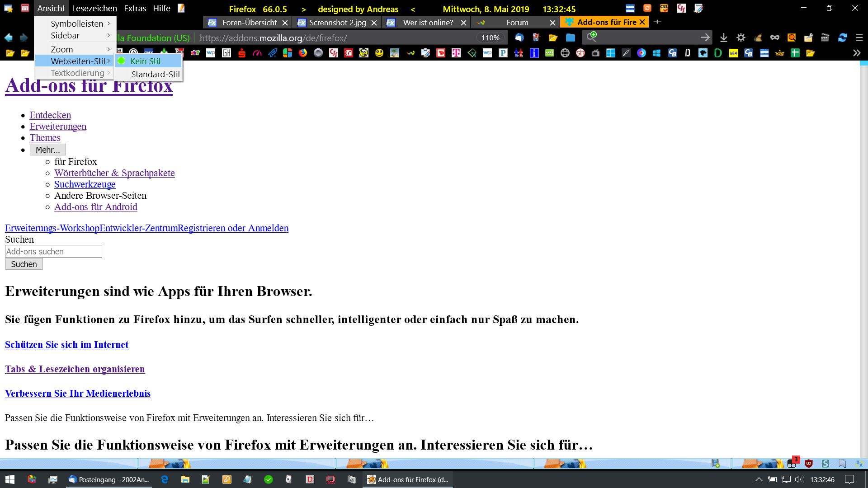Click the blue sync arrows toolbar icon
Viewport: 868px width, 488px height.
842,38
